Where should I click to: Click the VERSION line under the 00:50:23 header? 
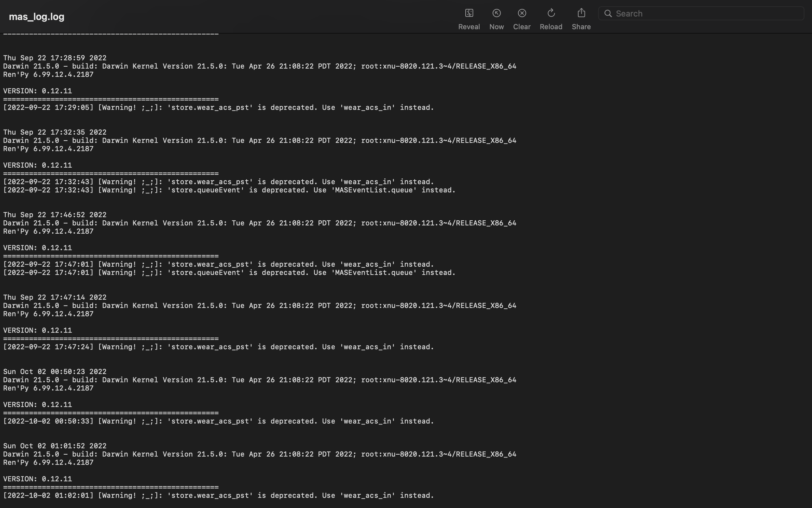click(x=37, y=404)
